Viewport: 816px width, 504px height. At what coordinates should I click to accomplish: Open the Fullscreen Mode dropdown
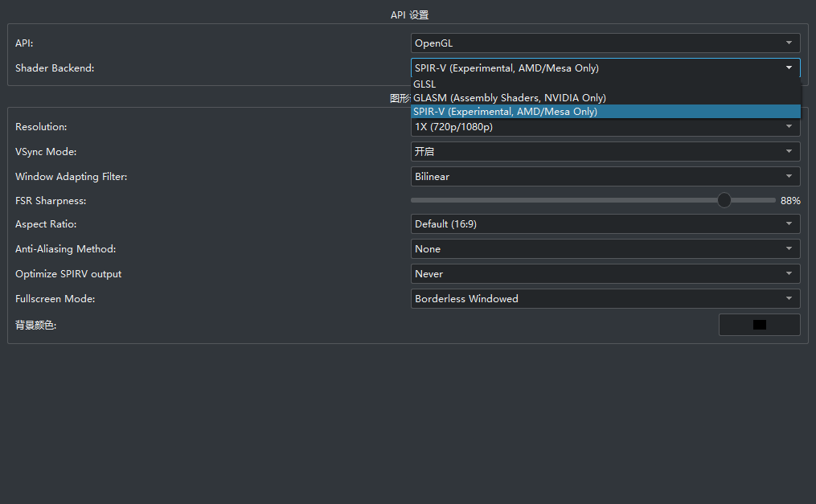click(605, 299)
